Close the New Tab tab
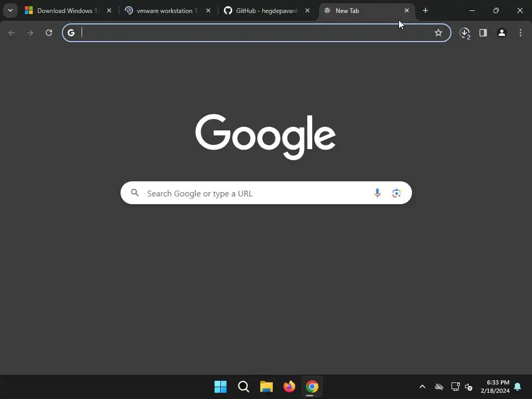The height and width of the screenshot is (399, 532). pos(406,11)
